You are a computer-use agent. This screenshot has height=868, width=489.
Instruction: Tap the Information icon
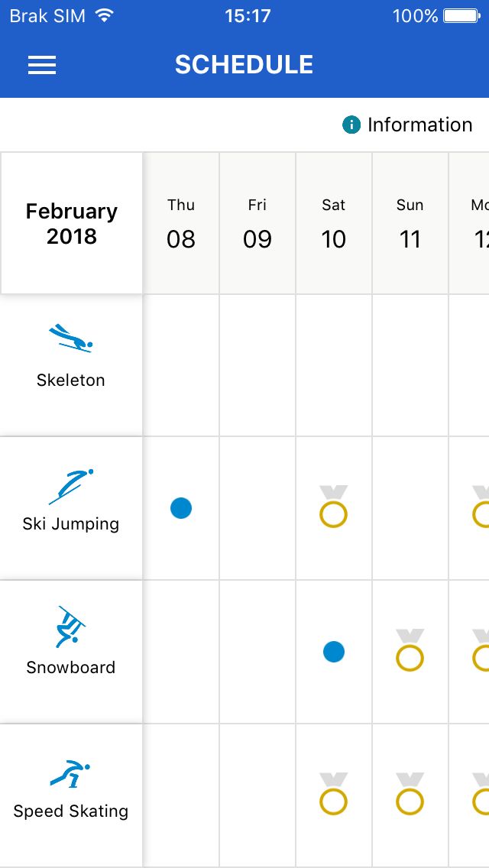[351, 125]
